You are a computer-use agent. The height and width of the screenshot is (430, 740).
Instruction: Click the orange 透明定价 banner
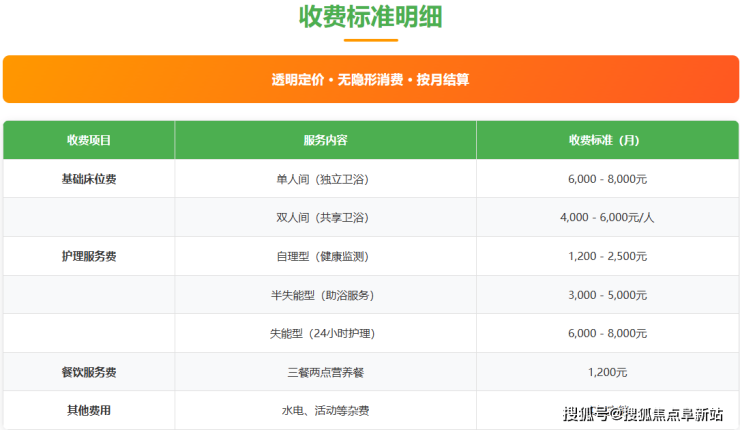[x=370, y=79]
